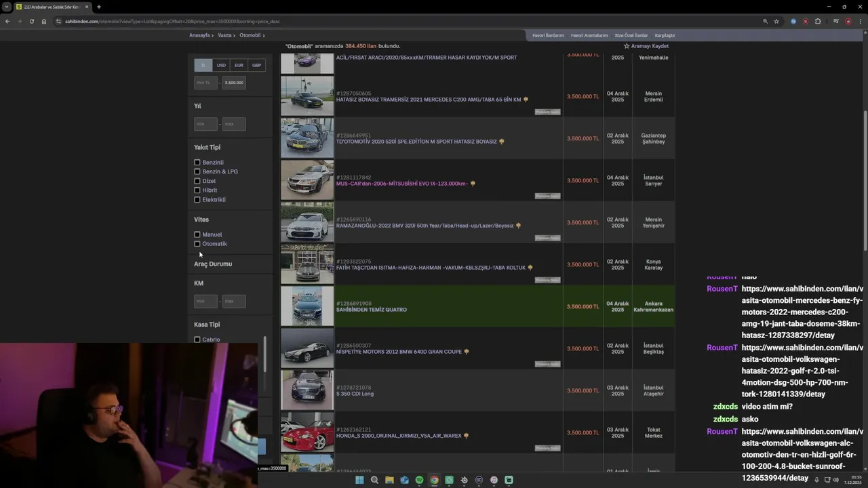The height and width of the screenshot is (488, 868).
Task: Open SAHİBİNDEN TEMİZ QUATRO listing
Action: click(x=372, y=310)
